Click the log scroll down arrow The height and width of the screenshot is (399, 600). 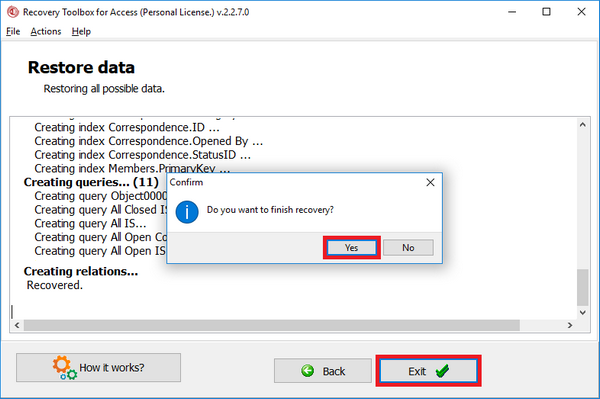pyautogui.click(x=582, y=313)
